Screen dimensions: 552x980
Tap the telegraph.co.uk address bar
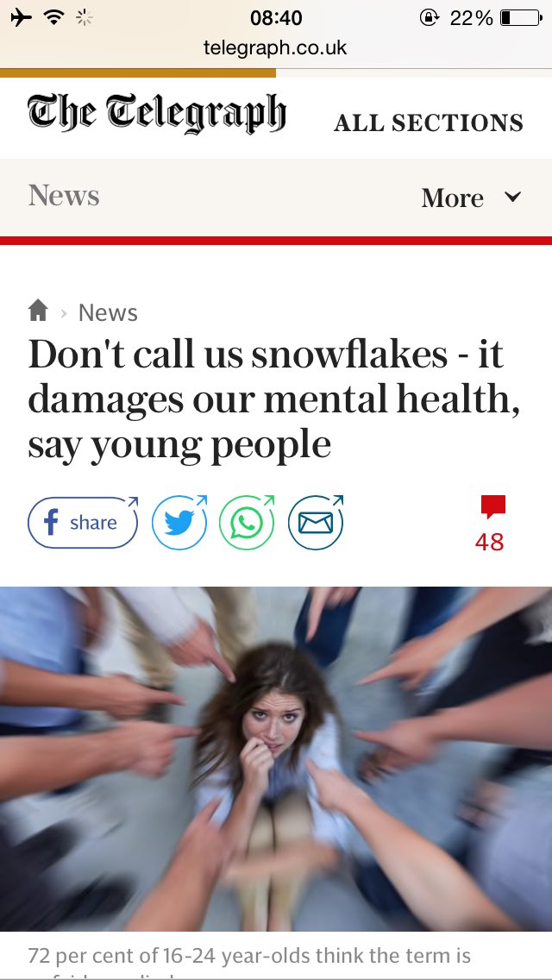coord(275,47)
